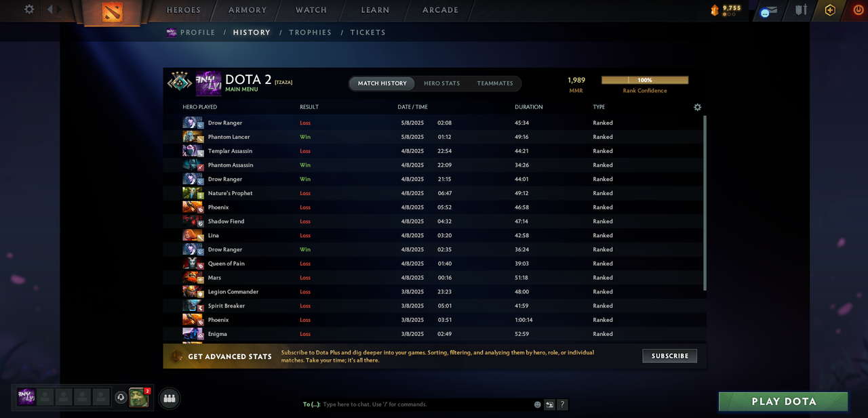Click the Dota Plus gold plus icon
The height and width of the screenshot is (418, 868).
click(829, 10)
